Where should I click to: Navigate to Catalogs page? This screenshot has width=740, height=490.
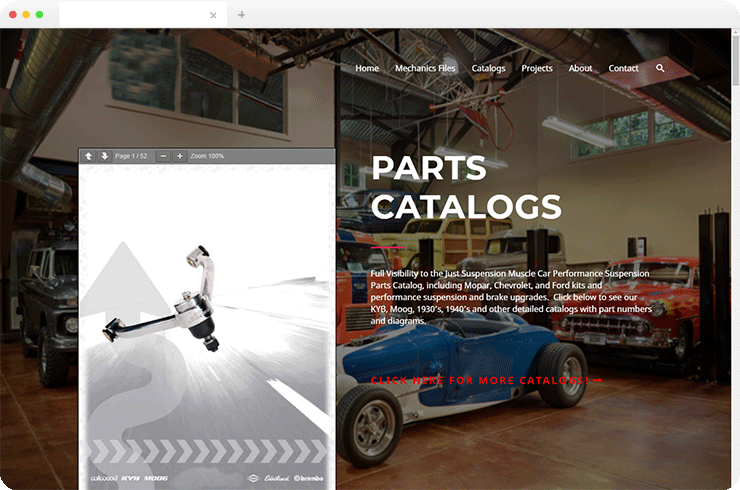[x=488, y=68]
